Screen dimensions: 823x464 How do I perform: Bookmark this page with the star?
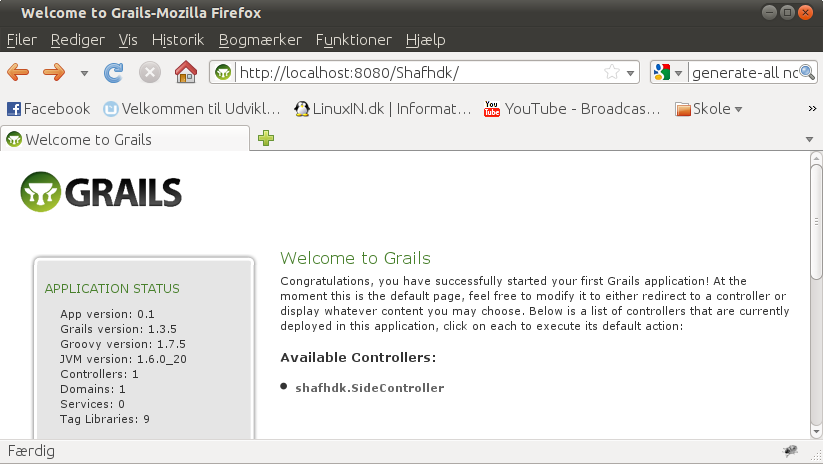(611, 72)
